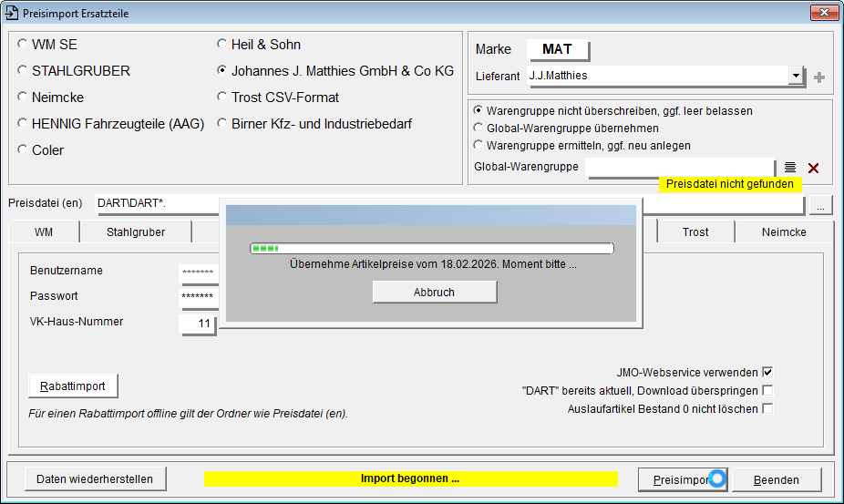
Task: Click 'Übernehme Artikelpreise vom 18.02.2026' message
Action: [433, 264]
